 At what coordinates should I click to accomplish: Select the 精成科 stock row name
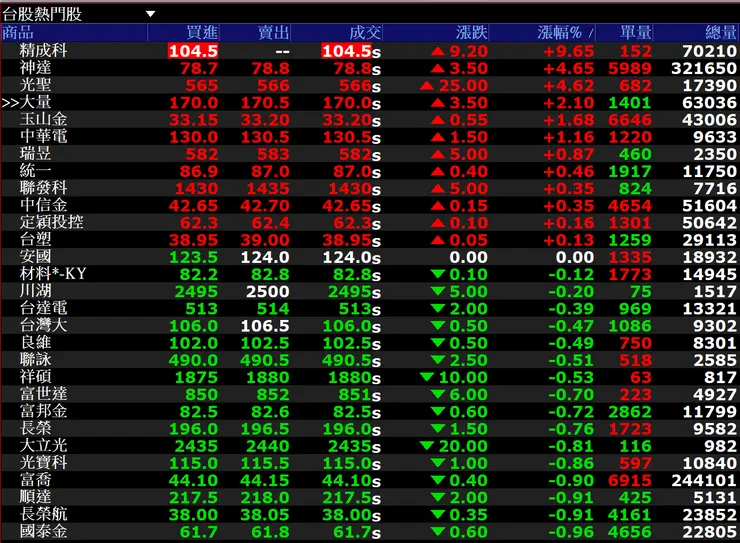43,50
